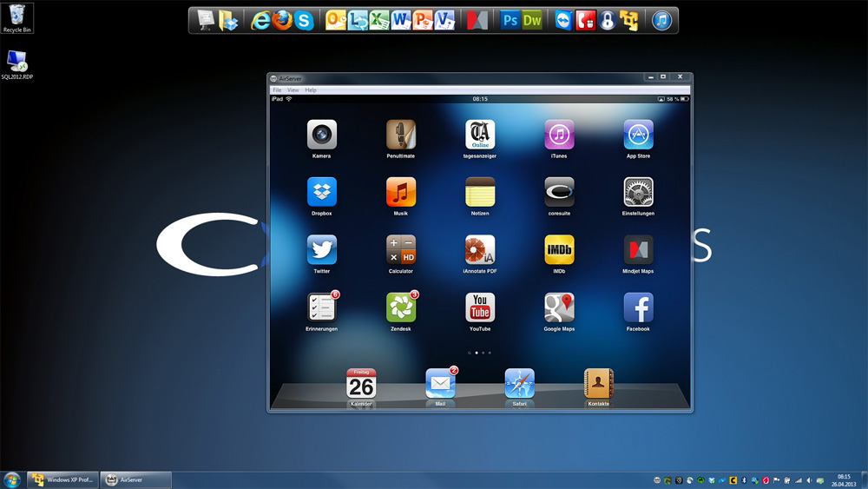Open iTunes on the iPad home screen

(x=559, y=135)
